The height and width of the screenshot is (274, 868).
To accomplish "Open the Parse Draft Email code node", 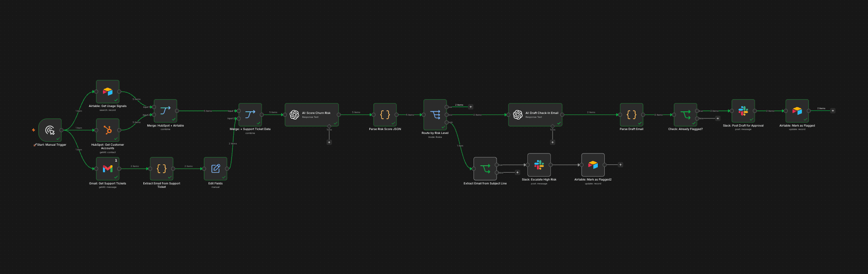I will click(632, 115).
